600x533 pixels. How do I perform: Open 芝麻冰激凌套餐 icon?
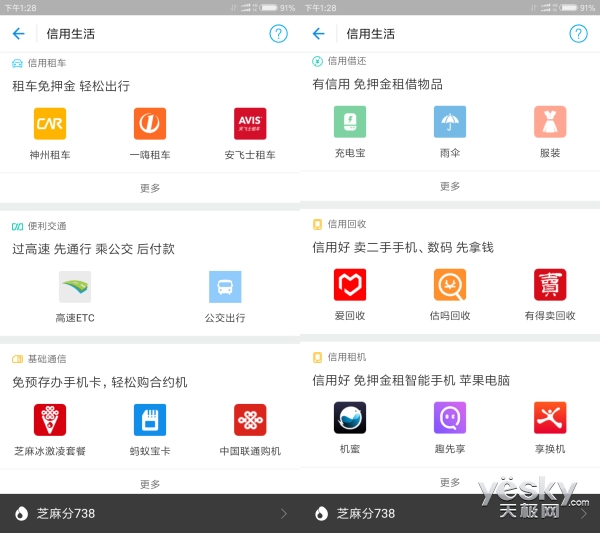[x=50, y=420]
